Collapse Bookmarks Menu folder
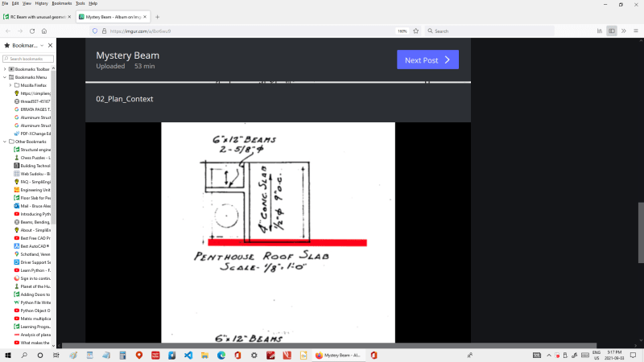 5,77
